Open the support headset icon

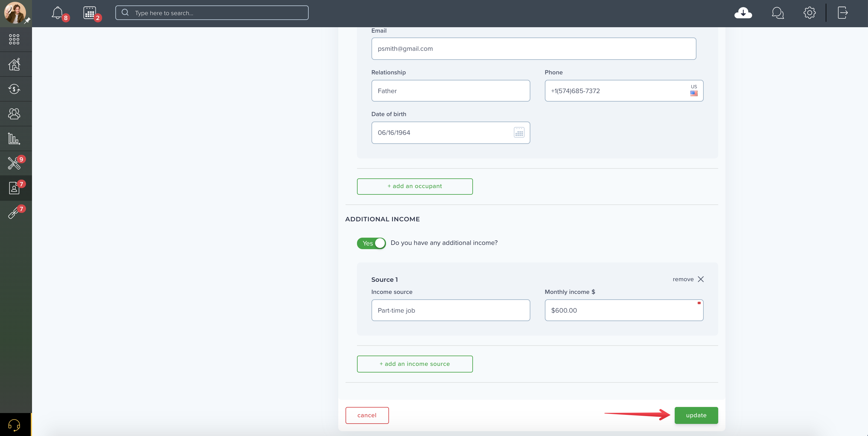[x=14, y=425]
